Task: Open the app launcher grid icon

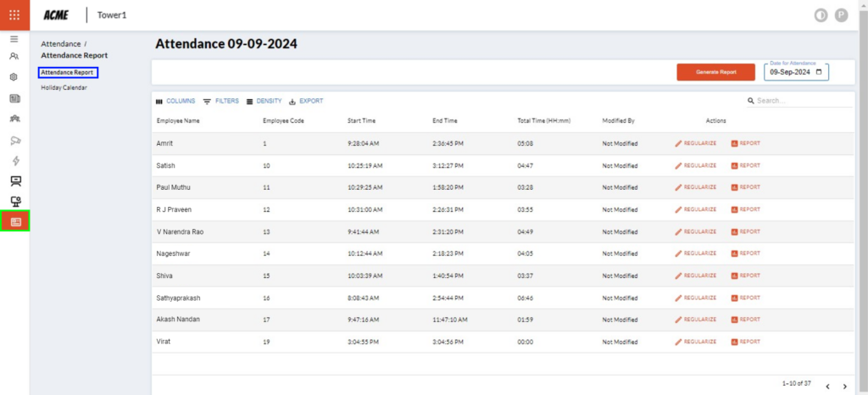Action: [x=14, y=14]
